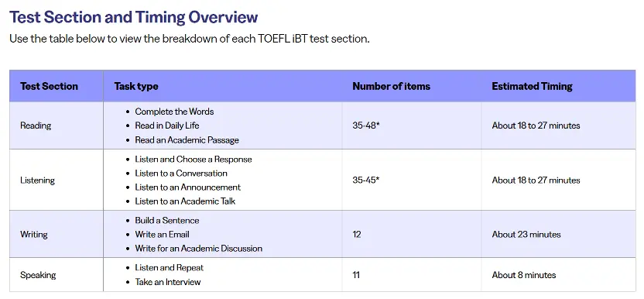Screen dimensions: 644x299
Task: Select the Take an Interview item
Action: point(168,282)
